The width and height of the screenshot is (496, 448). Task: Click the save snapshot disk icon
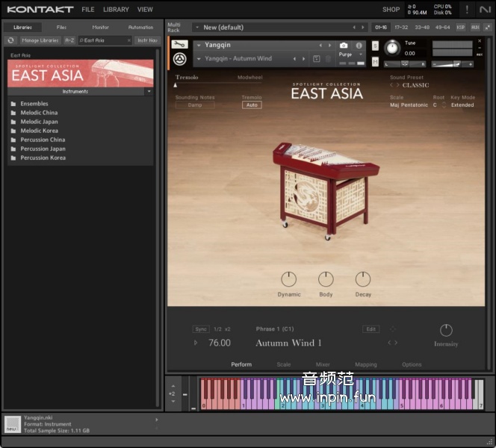(x=317, y=58)
